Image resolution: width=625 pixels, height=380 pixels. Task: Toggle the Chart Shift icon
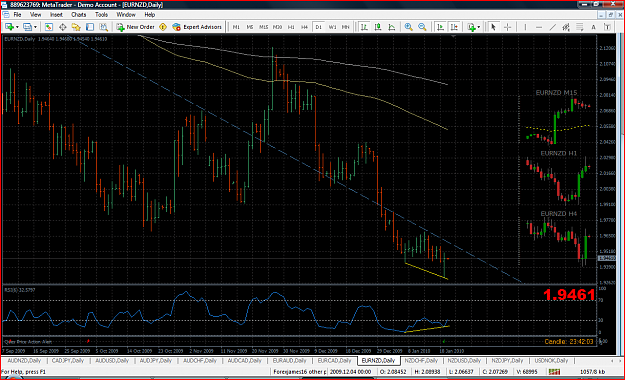(x=454, y=27)
